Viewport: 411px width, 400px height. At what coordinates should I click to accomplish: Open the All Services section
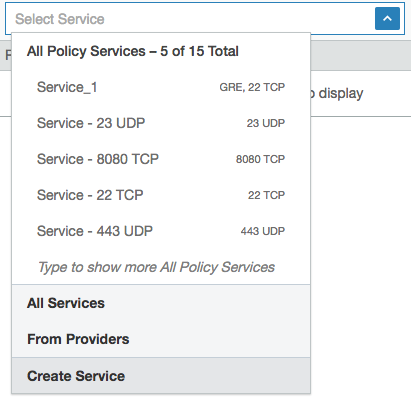[161, 303]
